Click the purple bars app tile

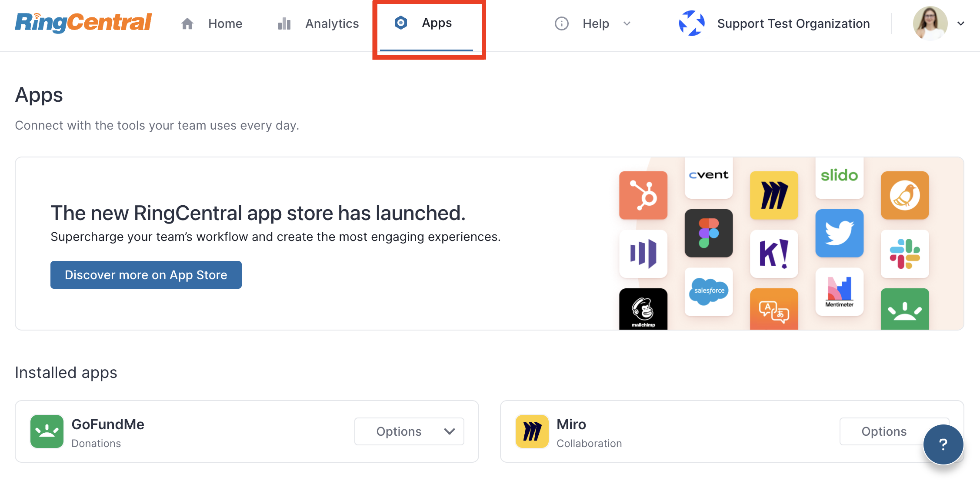643,254
